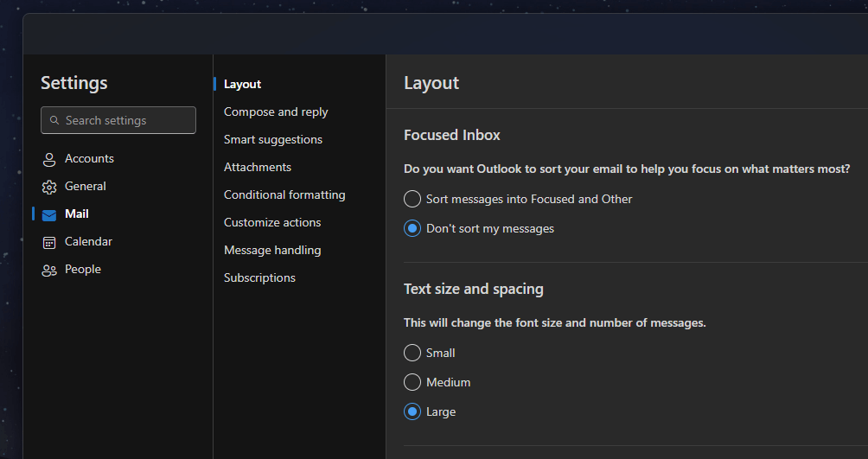This screenshot has width=868, height=459.
Task: Select Don't sort my messages option
Action: click(412, 229)
